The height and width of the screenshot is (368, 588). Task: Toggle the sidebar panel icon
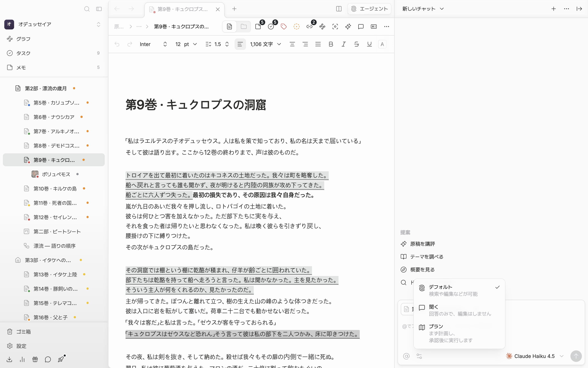click(x=99, y=9)
